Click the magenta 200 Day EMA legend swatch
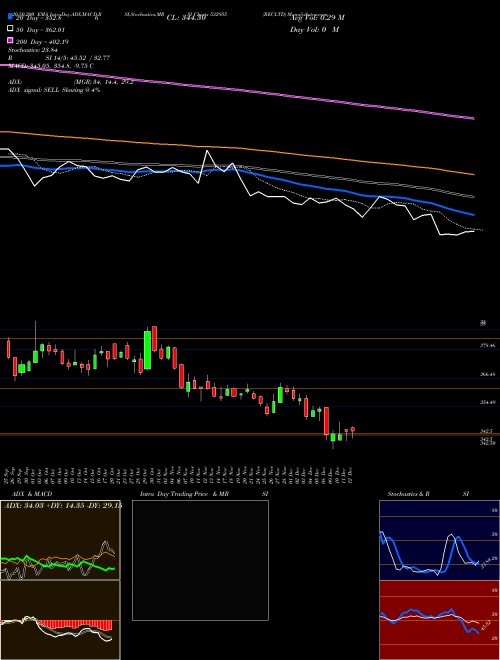 click(11, 40)
